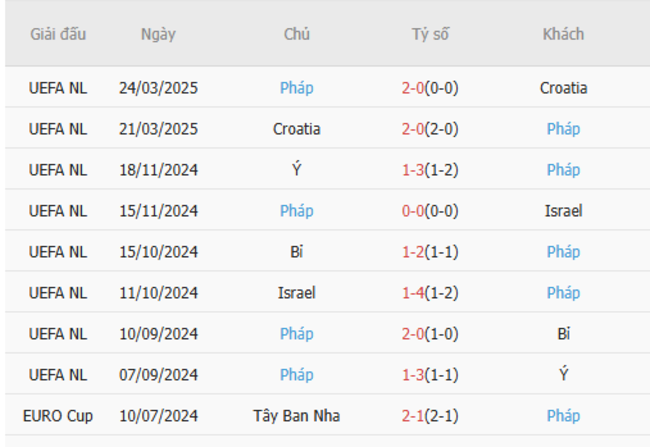Click the Ngày column header
The height and width of the screenshot is (447, 650).
[x=158, y=34]
